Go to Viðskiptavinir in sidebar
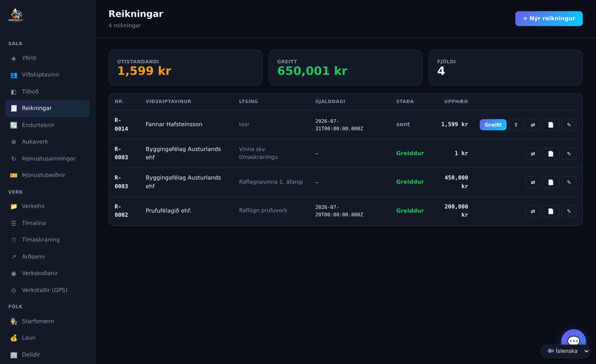Viewport: 596px width, 364px height. (x=47, y=75)
